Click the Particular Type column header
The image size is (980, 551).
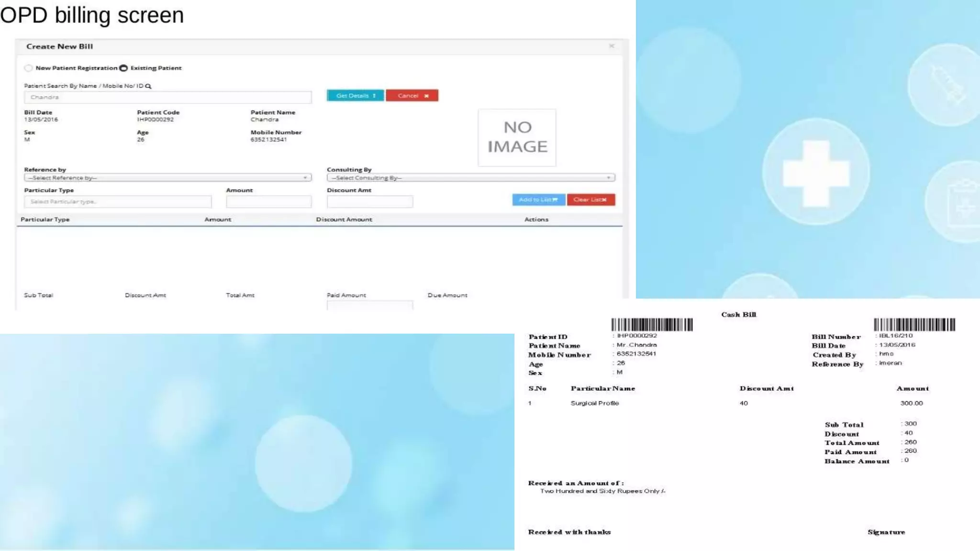(x=45, y=220)
